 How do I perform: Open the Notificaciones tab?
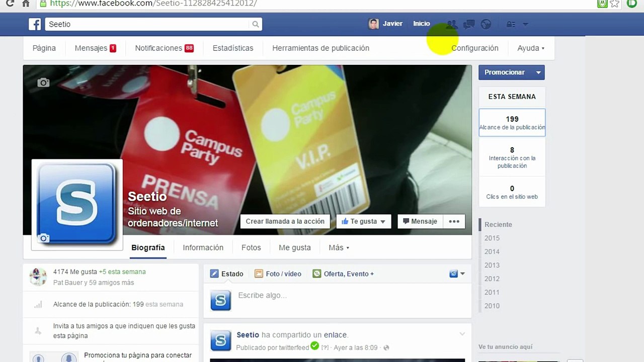[x=164, y=48]
